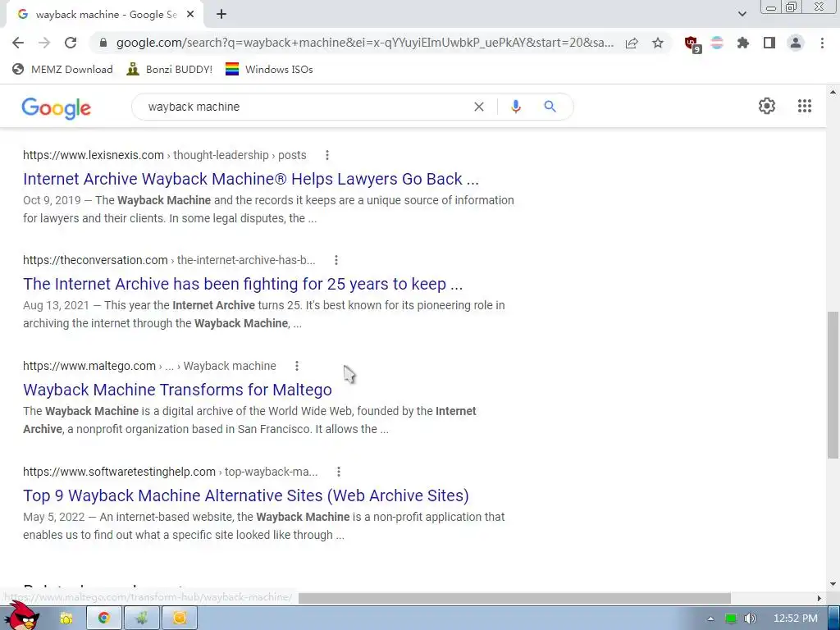
Task: Open Wayback Machine Transforms for Maltego result
Action: point(177,390)
